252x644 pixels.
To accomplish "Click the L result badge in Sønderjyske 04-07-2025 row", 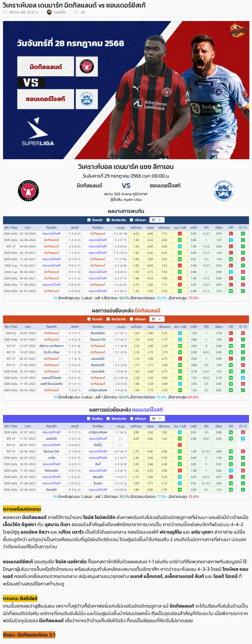I will pos(180,445).
